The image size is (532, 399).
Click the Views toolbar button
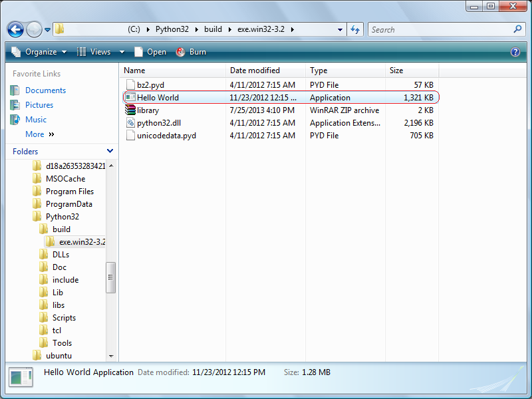coord(94,52)
